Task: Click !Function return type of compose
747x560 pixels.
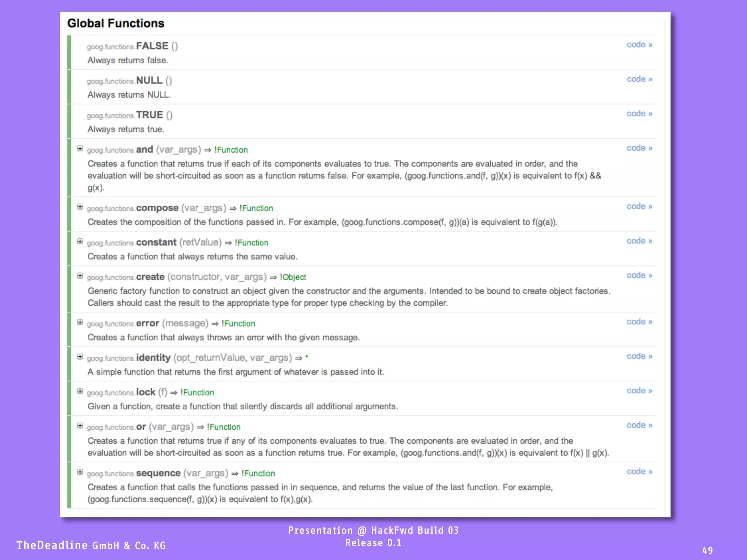Action: pyautogui.click(x=256, y=208)
